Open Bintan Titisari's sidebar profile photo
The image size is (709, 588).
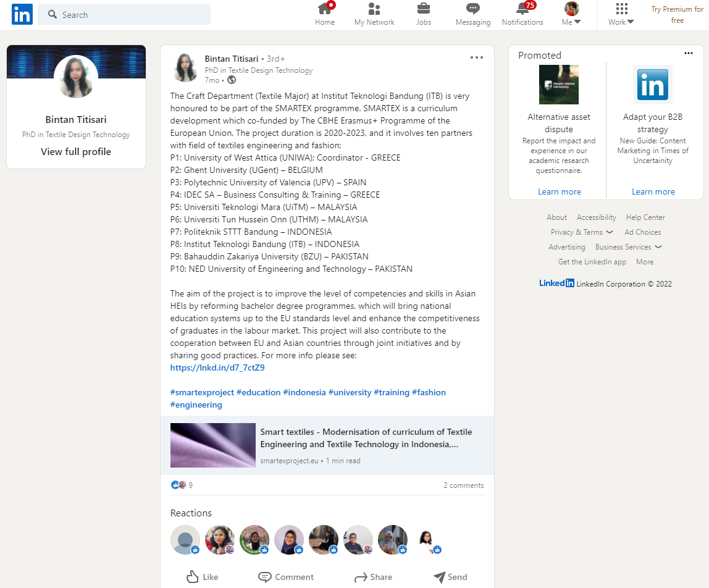click(x=76, y=77)
